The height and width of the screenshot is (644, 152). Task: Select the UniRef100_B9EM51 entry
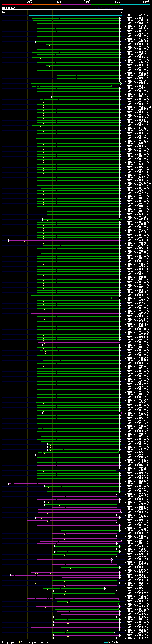click(136, 324)
